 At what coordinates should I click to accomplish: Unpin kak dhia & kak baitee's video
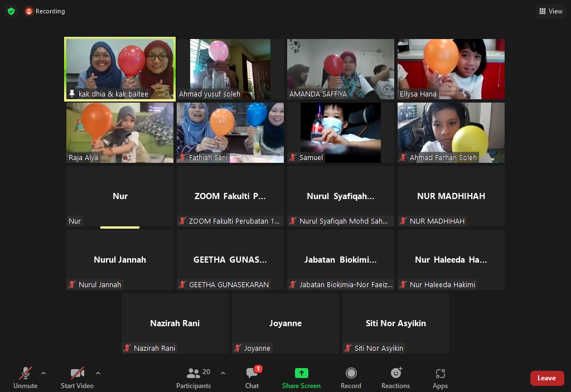click(x=71, y=94)
